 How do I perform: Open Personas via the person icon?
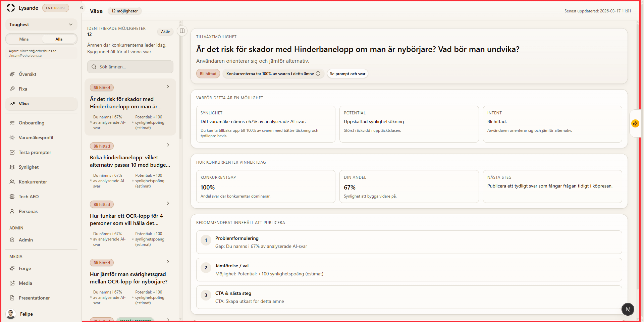tap(12, 211)
